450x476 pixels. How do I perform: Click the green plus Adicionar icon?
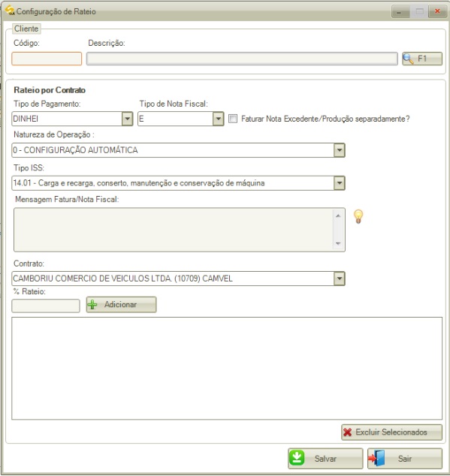pyautogui.click(x=92, y=305)
